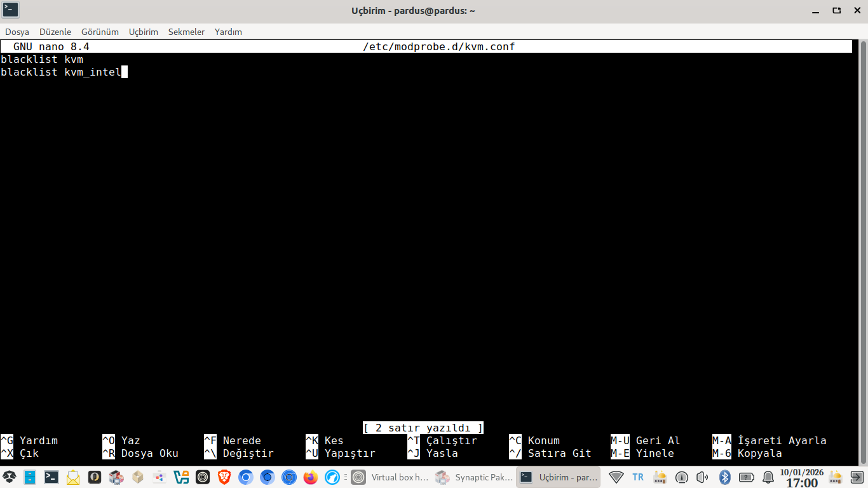Switch to the Synaptic Package Manager window
This screenshot has height=488, width=868.
click(474, 477)
